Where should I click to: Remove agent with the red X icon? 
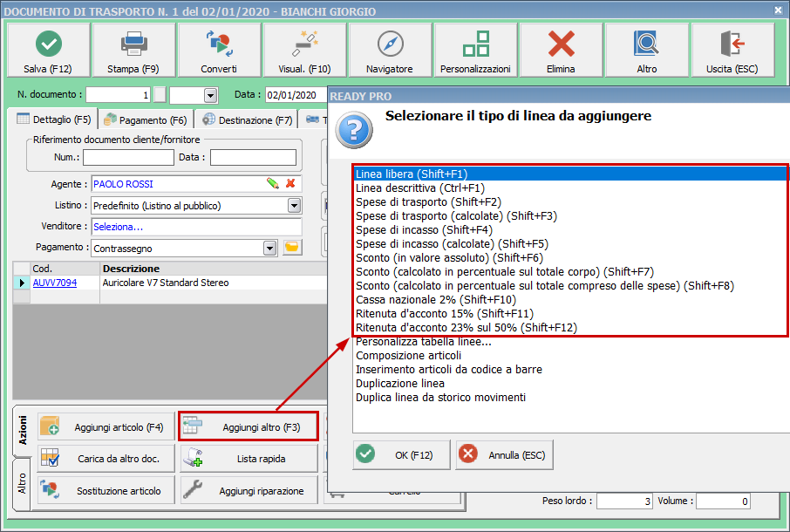290,183
